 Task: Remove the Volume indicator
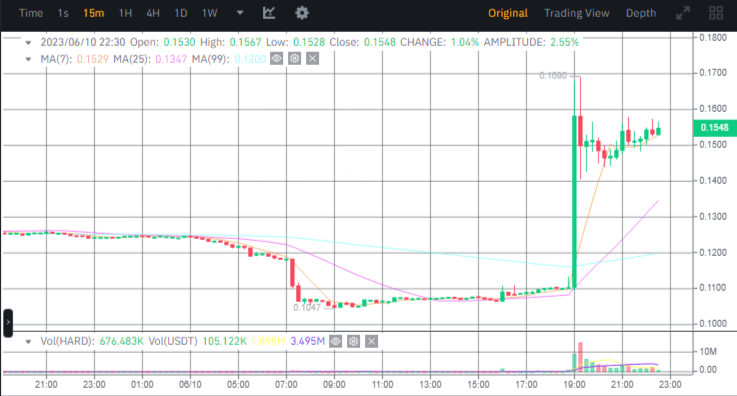pos(371,342)
